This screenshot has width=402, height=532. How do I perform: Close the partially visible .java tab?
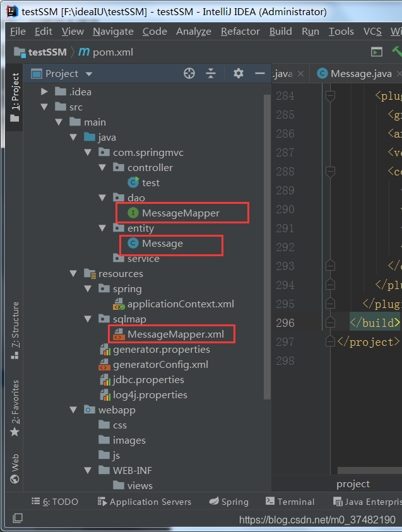(300, 74)
